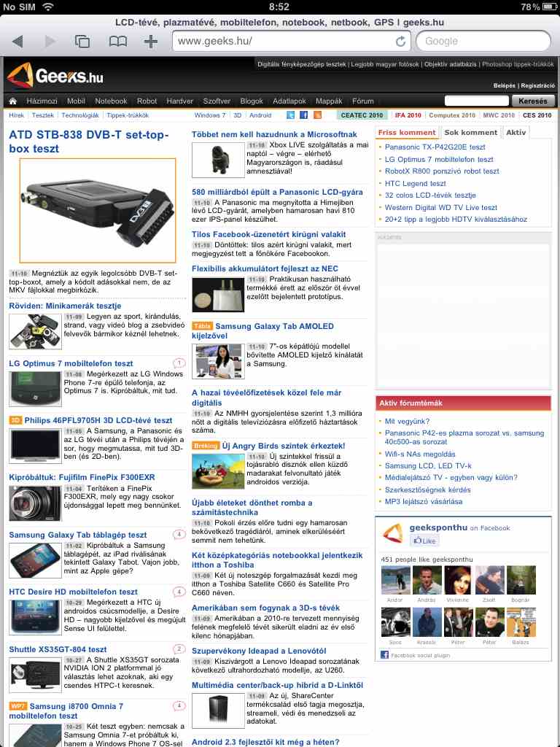This screenshot has width=560, height=747.
Task: Tap the Safari back arrow
Action: [17, 42]
